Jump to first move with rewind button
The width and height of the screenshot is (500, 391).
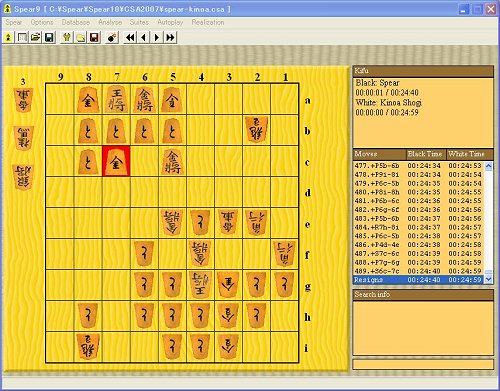pyautogui.click(x=130, y=37)
